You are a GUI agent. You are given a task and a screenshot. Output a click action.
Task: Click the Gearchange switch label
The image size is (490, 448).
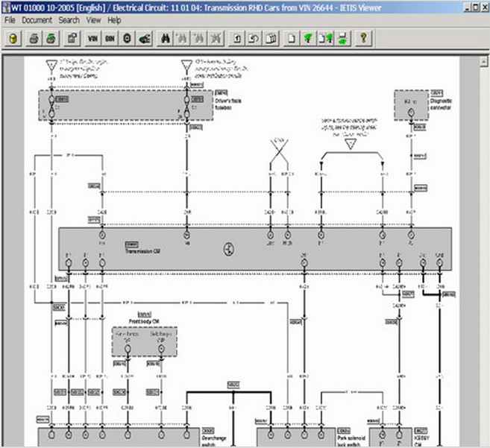click(214, 441)
